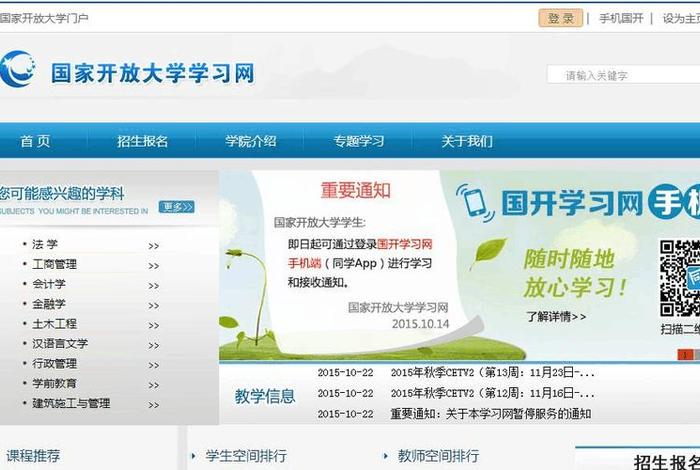Click the mobile phone icon on banner
Viewport: 700px width, 470px height.
[475, 203]
